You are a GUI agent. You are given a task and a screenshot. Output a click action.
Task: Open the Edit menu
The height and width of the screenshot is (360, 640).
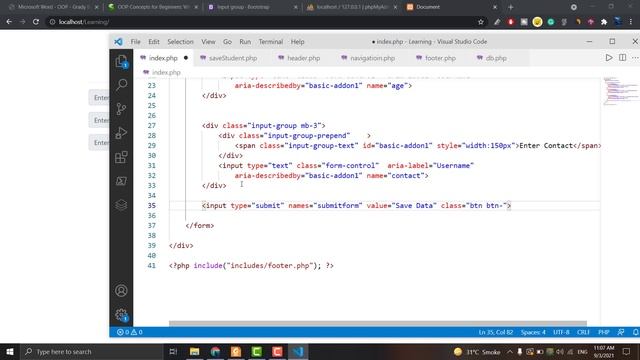click(x=154, y=42)
